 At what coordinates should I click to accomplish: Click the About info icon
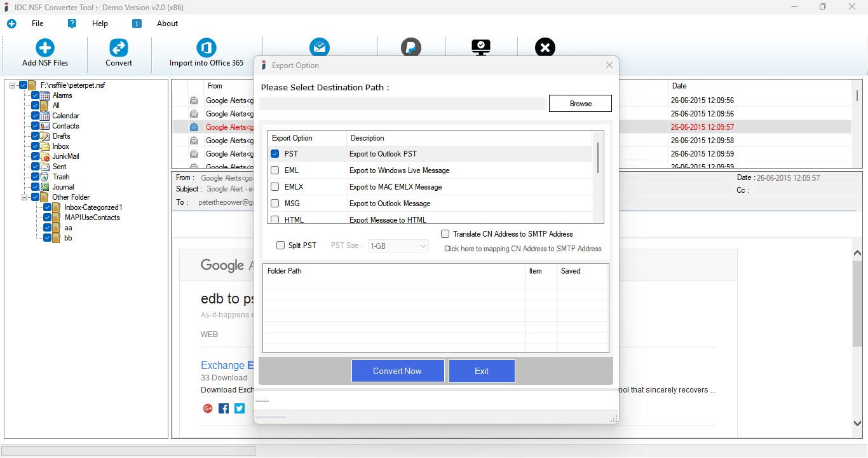point(137,24)
